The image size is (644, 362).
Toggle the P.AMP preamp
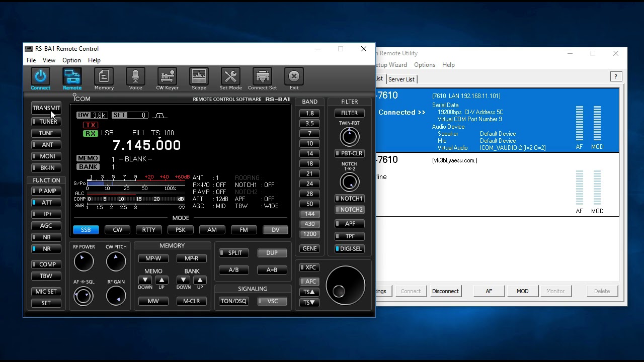click(46, 191)
